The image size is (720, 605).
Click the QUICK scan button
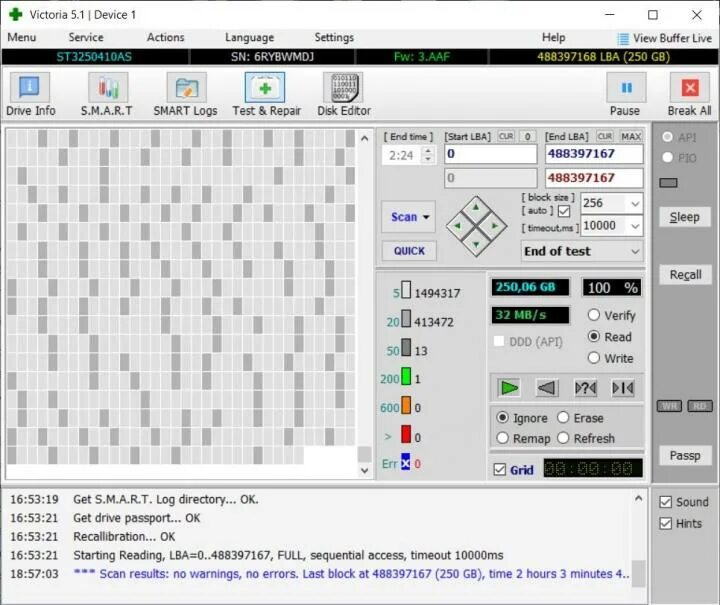[409, 251]
